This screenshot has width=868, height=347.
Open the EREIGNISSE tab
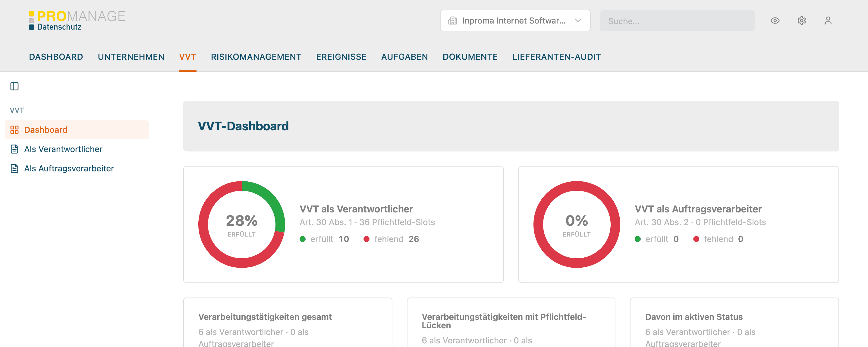click(x=341, y=57)
